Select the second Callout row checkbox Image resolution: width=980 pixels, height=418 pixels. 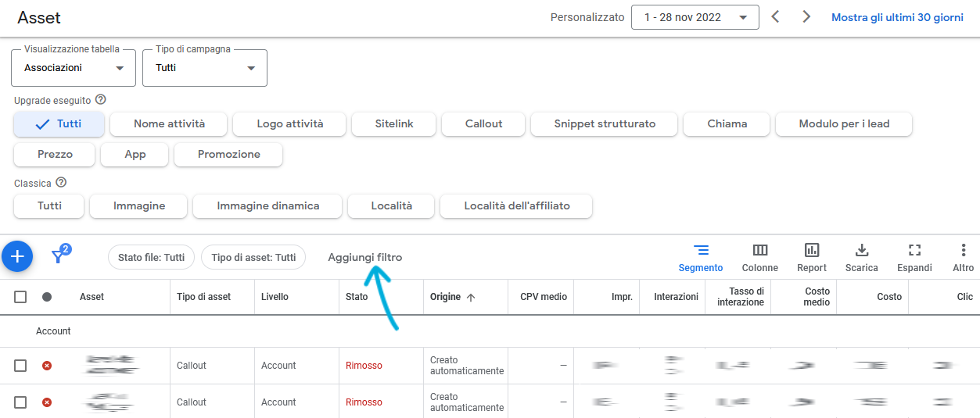pyautogui.click(x=20, y=402)
